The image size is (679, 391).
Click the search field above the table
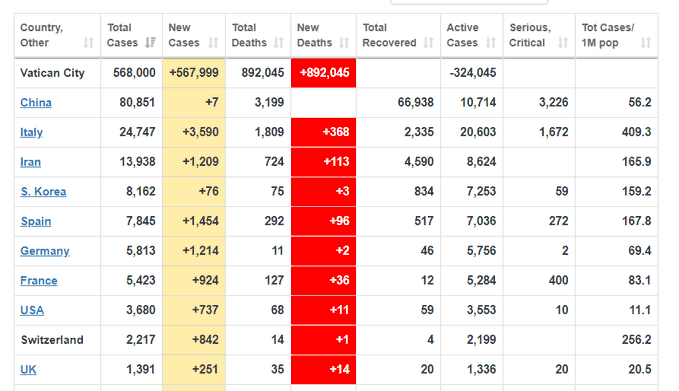[x=469, y=2]
